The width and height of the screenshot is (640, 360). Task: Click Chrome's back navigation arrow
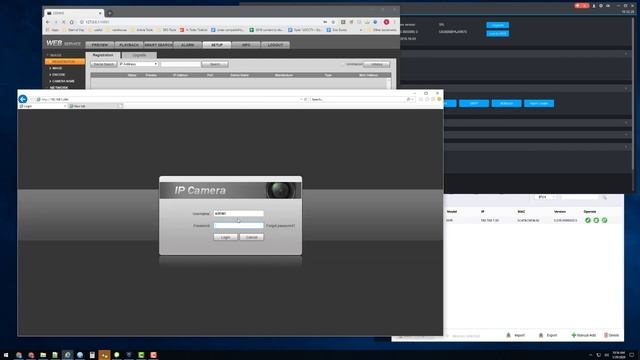(x=48, y=22)
